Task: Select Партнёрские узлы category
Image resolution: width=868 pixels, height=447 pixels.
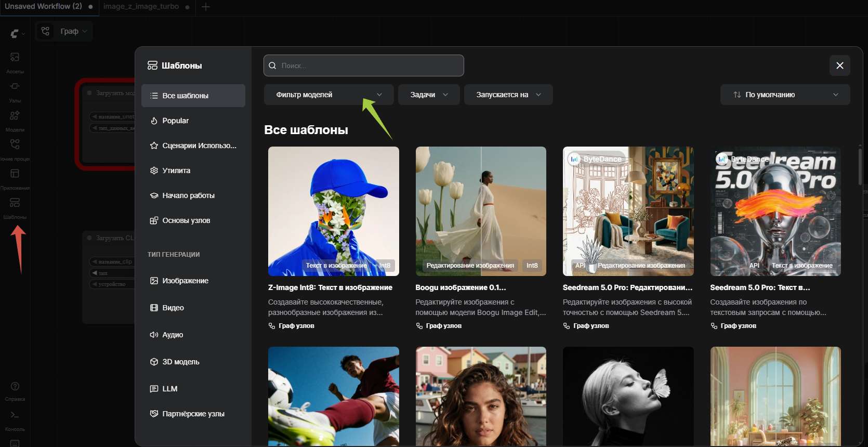Action: click(x=193, y=414)
